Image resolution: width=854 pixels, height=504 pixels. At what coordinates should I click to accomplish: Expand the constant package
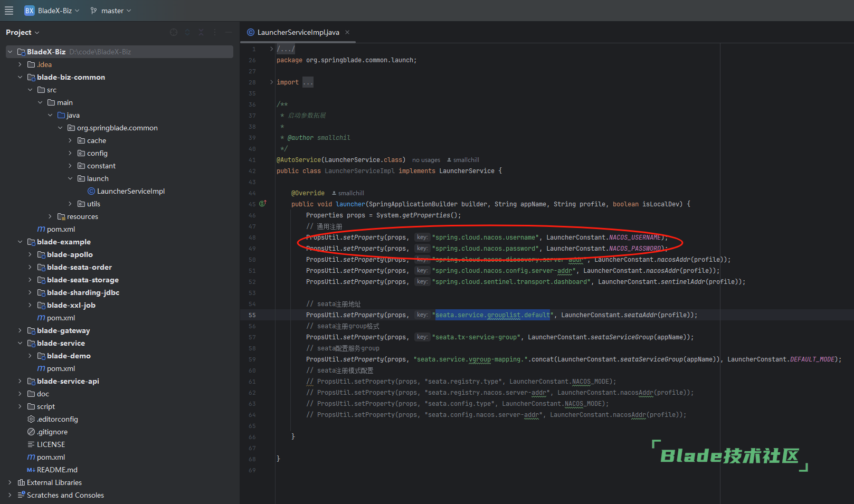70,166
